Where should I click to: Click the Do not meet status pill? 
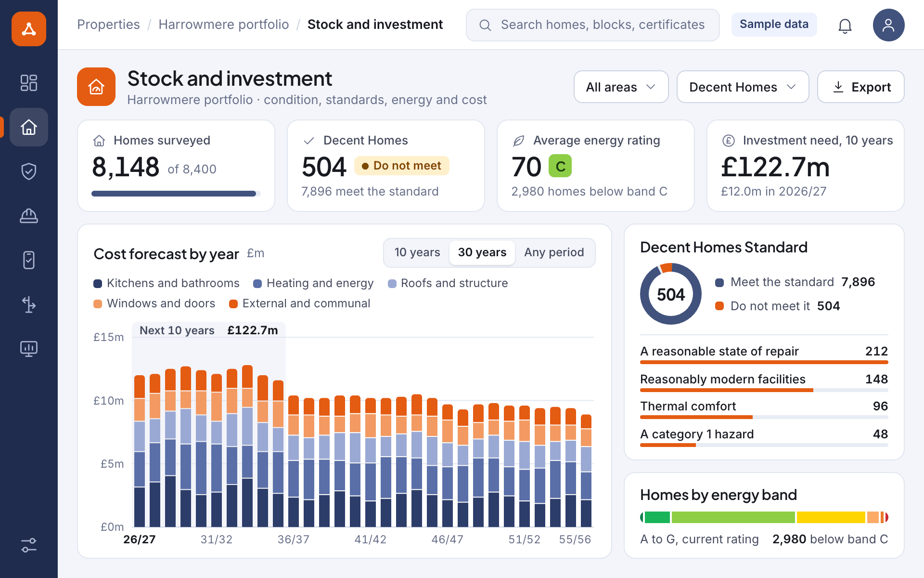pos(401,166)
